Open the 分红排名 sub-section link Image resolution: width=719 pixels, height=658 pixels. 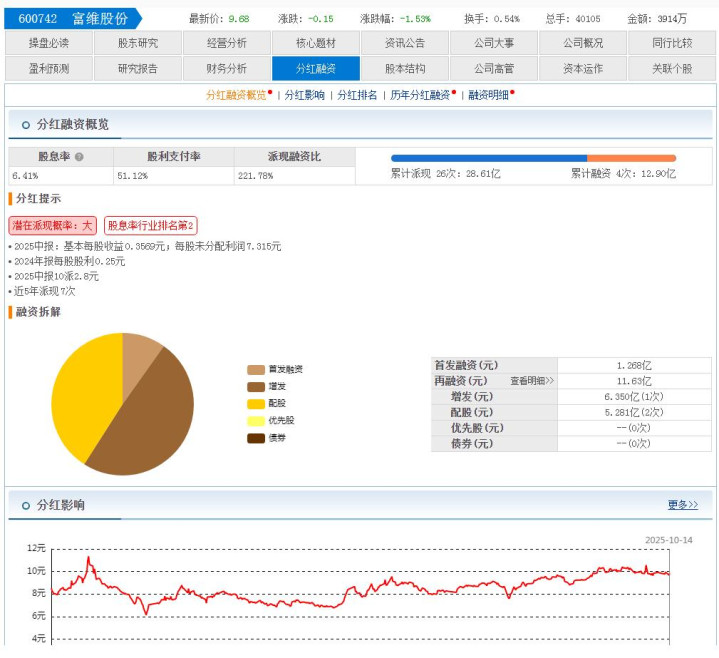pyautogui.click(x=357, y=95)
